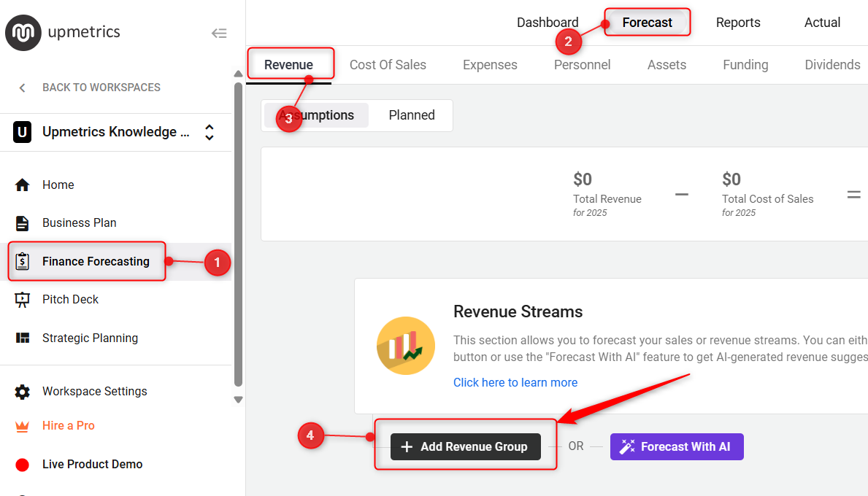This screenshot has width=868, height=496.
Task: Select the Expenses sub-tab
Action: point(490,65)
